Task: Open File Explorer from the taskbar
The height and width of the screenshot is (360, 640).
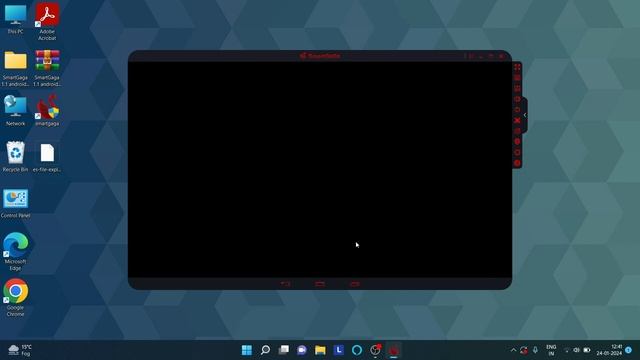Action: (x=320, y=350)
